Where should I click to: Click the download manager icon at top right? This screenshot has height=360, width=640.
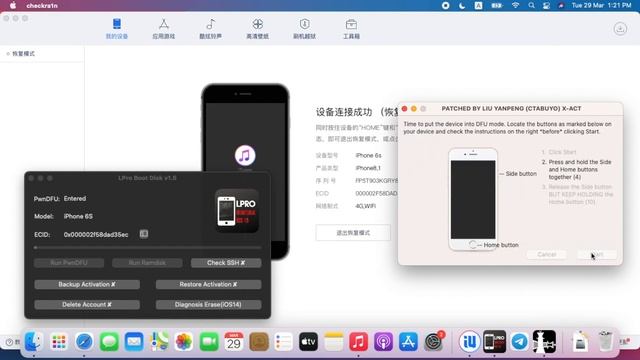pos(620,29)
